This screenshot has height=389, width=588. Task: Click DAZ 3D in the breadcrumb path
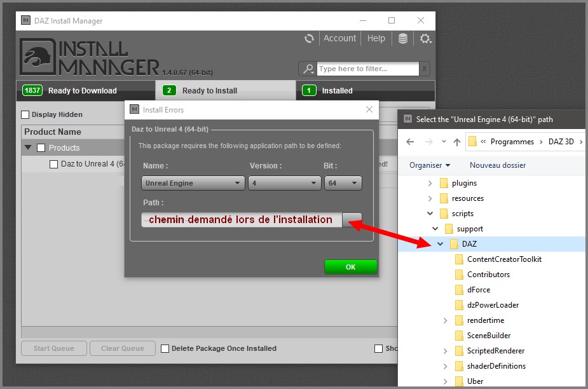tap(561, 142)
